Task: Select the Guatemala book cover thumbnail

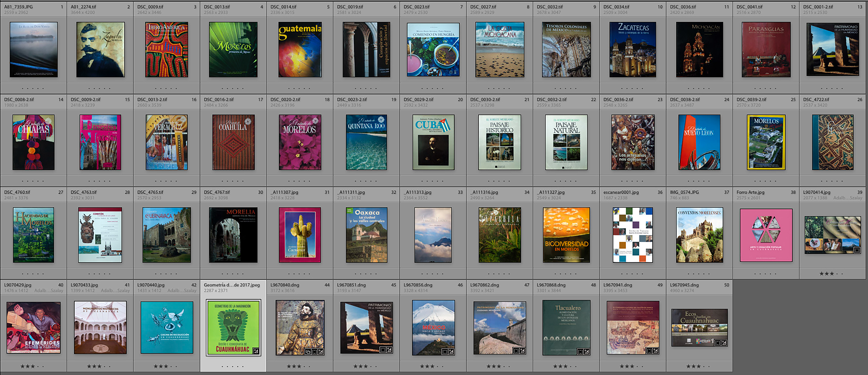Action: click(300, 50)
